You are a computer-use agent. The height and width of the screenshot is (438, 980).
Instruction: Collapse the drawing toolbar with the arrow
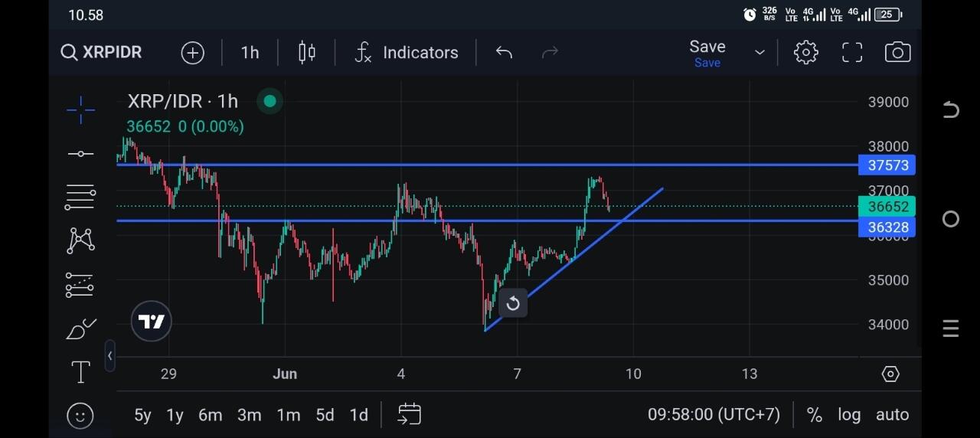point(110,355)
